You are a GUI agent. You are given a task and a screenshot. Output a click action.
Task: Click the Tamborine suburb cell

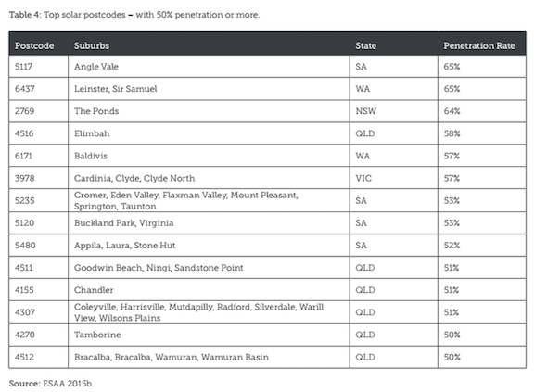[209, 335]
